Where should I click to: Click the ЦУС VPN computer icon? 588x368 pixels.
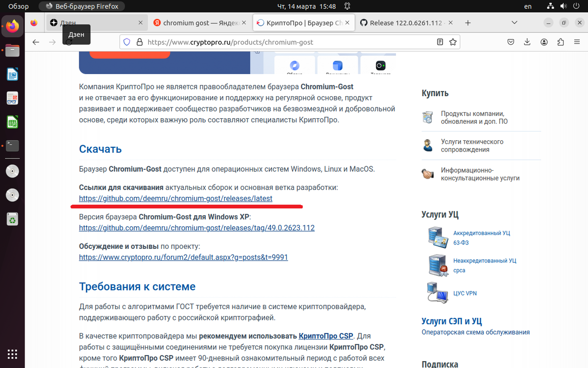coord(438,292)
